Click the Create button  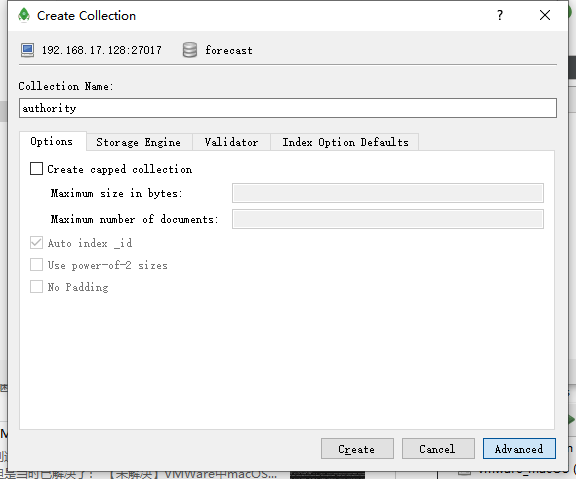coord(357,449)
